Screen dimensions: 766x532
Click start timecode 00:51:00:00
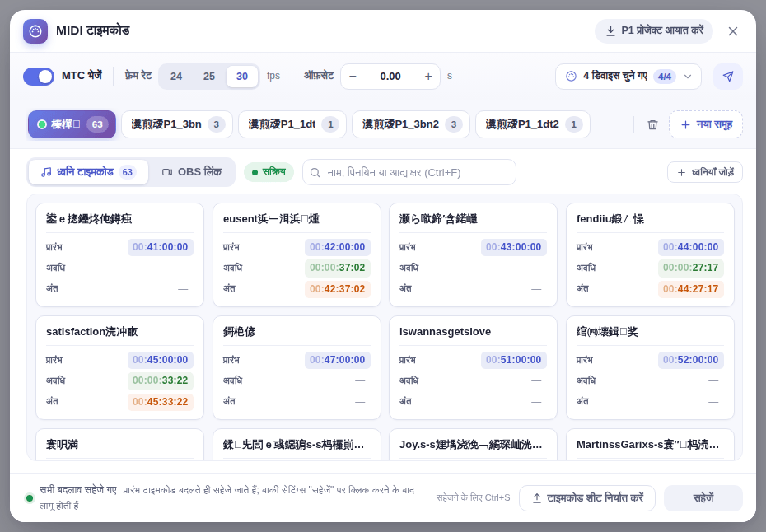tap(513, 360)
